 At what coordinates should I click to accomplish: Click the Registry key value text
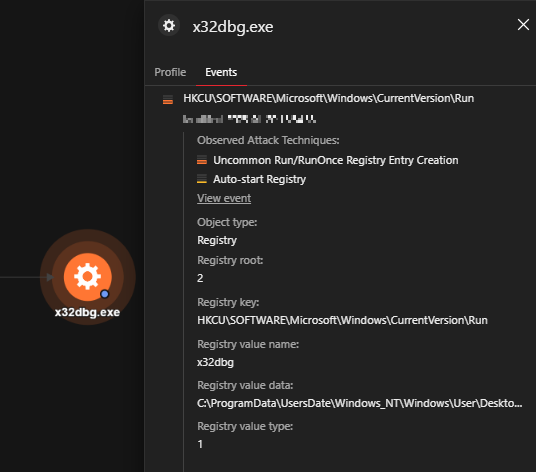[342, 320]
